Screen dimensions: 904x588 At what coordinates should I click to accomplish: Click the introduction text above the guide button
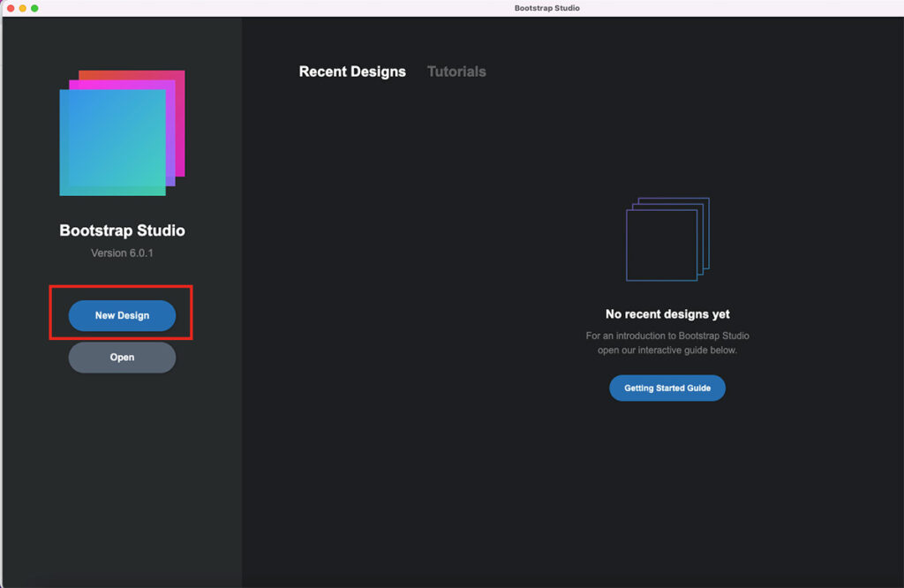(x=667, y=343)
